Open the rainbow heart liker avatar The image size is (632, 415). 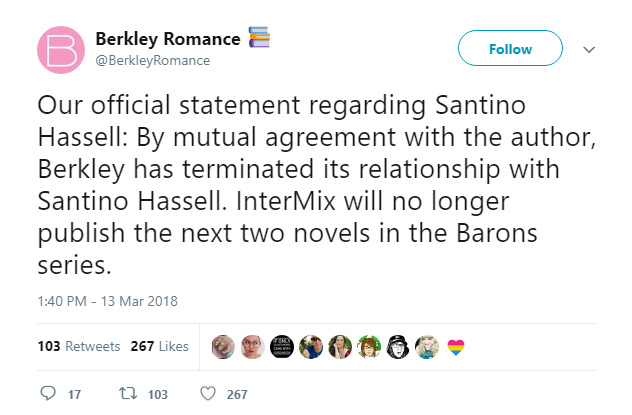pos(455,347)
